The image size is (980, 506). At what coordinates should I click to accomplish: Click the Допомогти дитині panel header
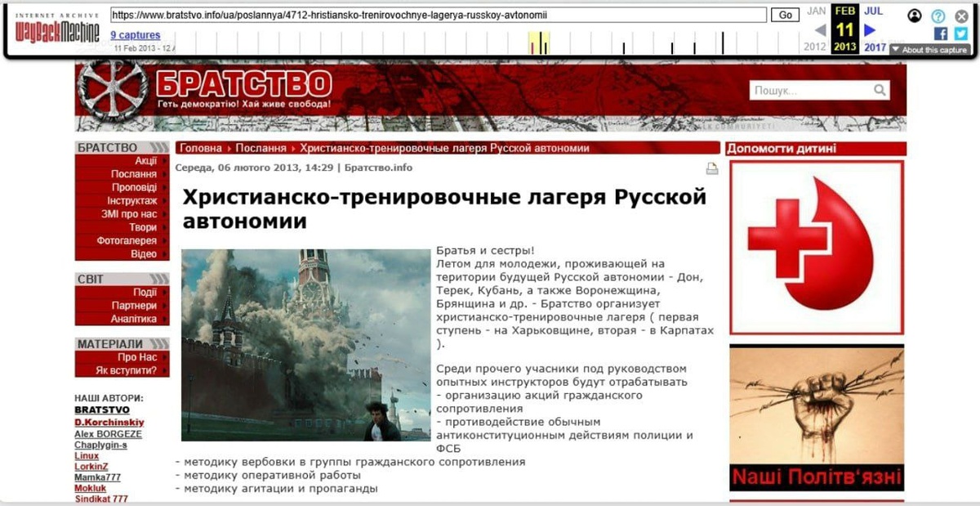pyautogui.click(x=816, y=149)
